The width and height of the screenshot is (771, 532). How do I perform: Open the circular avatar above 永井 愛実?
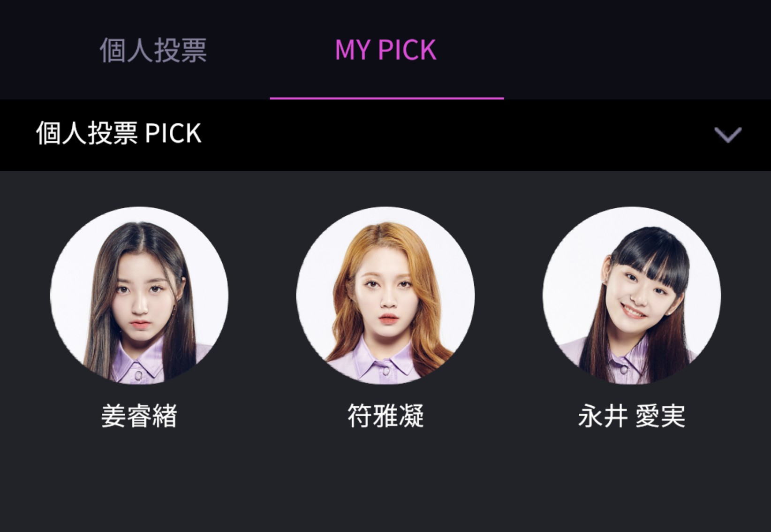632,296
